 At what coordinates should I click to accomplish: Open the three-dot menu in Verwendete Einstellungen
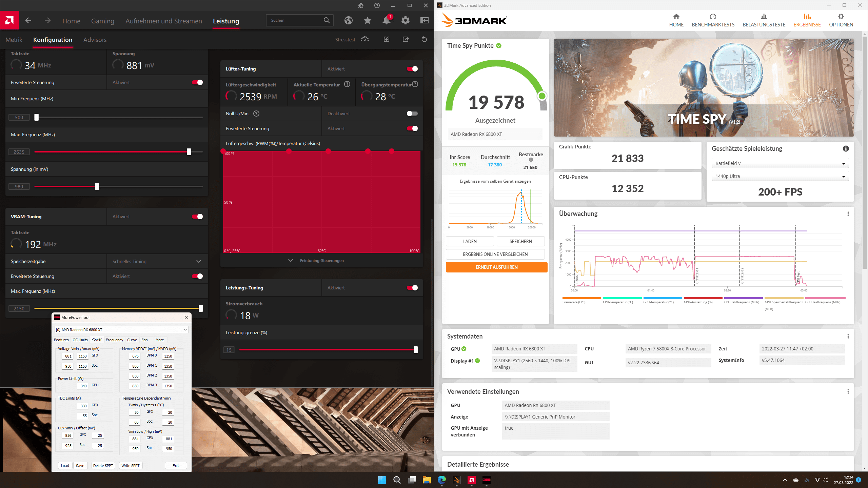(x=848, y=391)
